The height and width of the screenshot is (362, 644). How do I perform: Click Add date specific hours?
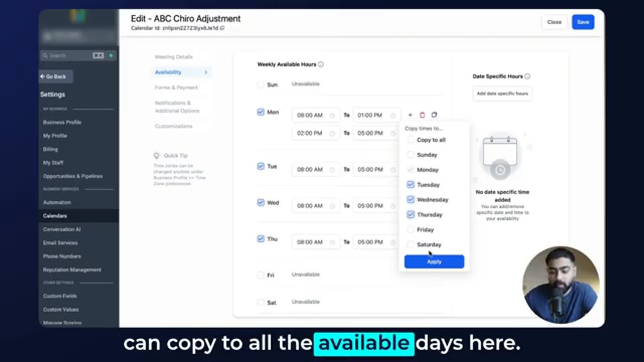[502, 94]
